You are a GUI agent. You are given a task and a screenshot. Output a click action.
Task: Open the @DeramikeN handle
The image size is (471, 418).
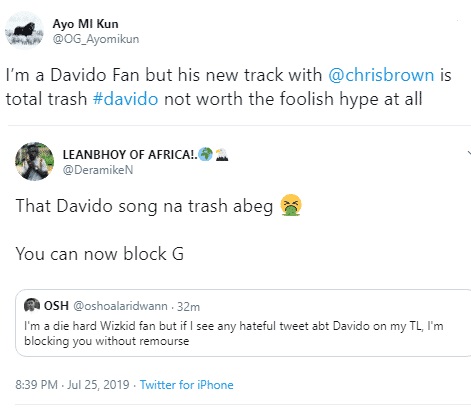click(98, 170)
